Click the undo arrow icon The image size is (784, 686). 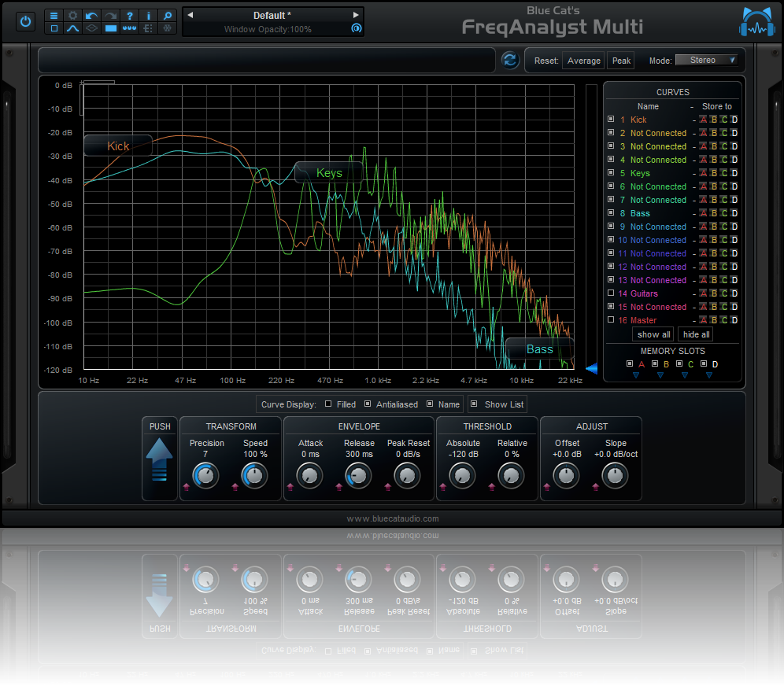coord(92,15)
